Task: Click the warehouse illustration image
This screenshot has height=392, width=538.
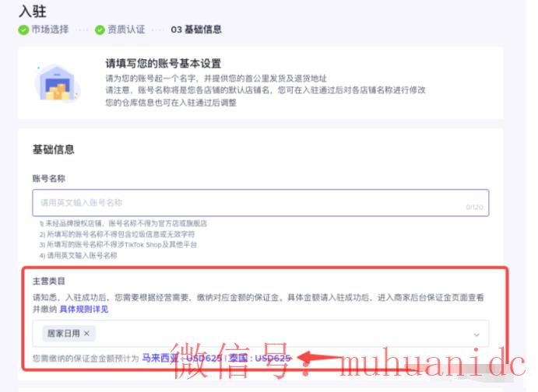Action: coord(58,82)
